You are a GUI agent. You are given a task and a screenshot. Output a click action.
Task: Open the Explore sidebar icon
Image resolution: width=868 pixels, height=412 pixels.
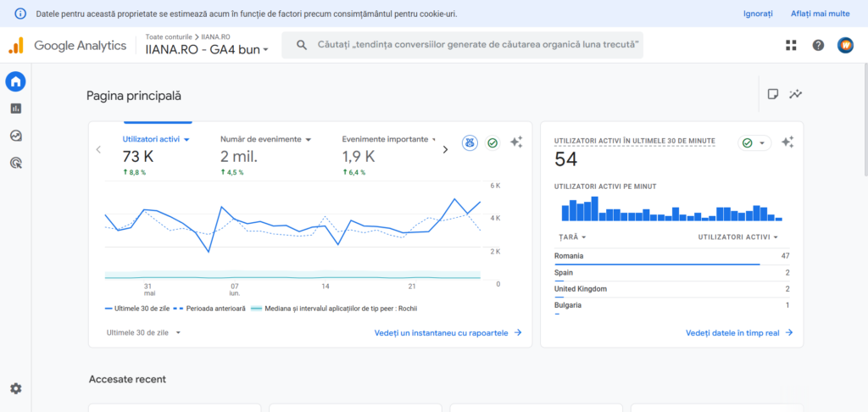[15, 136]
